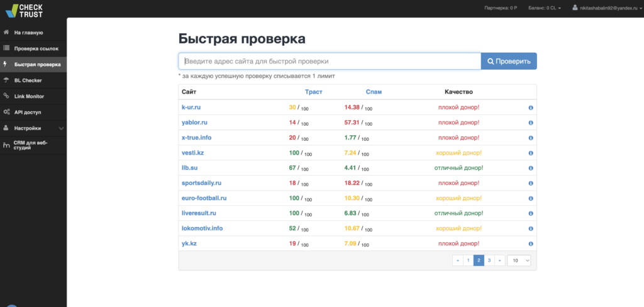The height and width of the screenshot is (307, 644).
Task: Expand the Настройки sidebar menu
Action: click(33, 128)
